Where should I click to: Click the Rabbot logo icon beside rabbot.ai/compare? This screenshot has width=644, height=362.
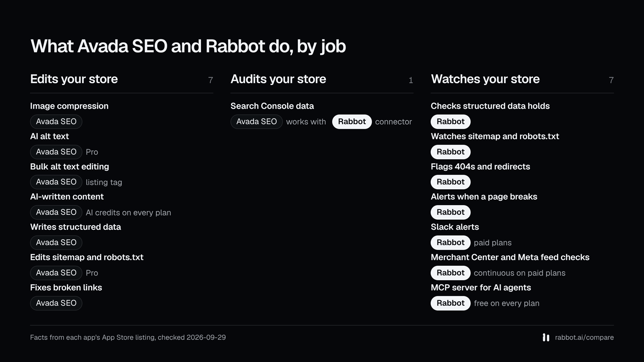(546, 337)
